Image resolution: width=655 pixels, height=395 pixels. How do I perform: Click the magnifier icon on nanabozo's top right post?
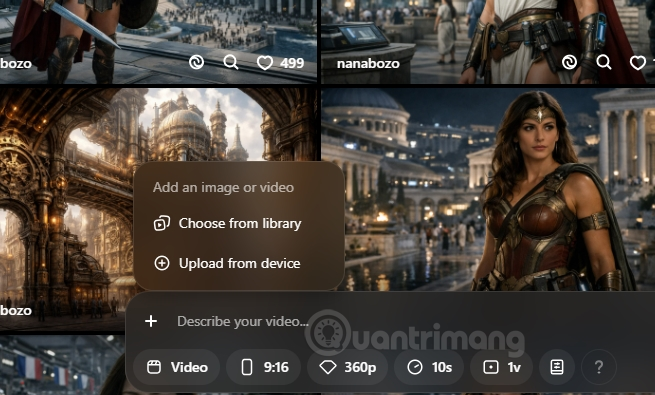(604, 63)
